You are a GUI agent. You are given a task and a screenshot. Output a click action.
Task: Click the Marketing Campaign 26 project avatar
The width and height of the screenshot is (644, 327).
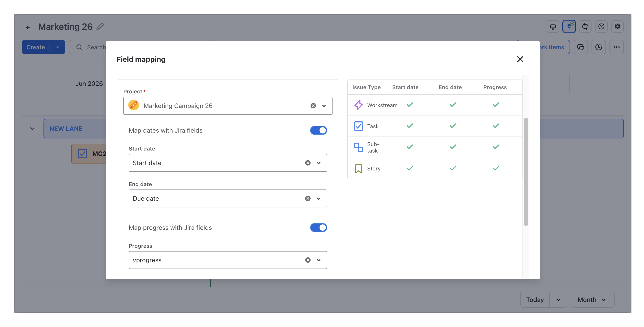[x=133, y=105]
